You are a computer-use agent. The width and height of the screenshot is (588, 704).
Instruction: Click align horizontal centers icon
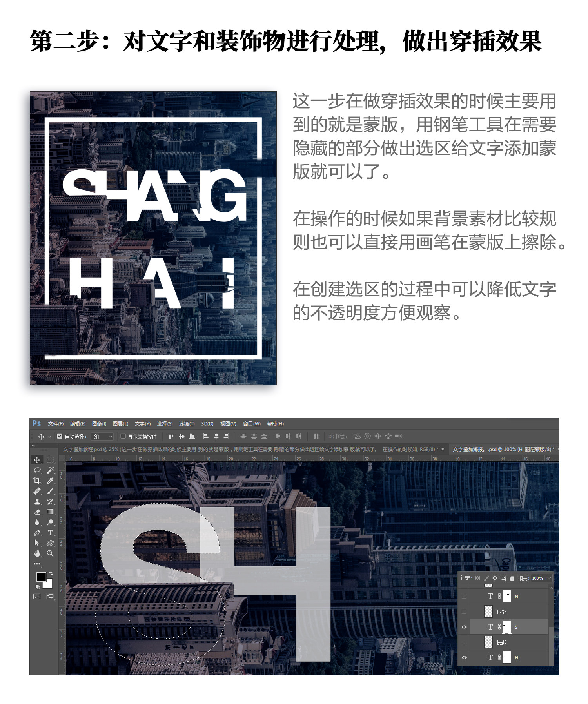click(x=216, y=436)
